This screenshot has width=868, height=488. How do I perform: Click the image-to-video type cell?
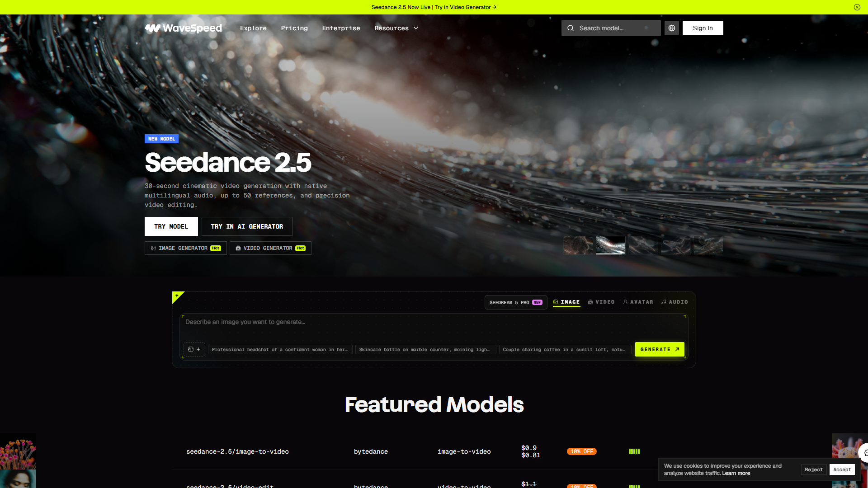(464, 451)
